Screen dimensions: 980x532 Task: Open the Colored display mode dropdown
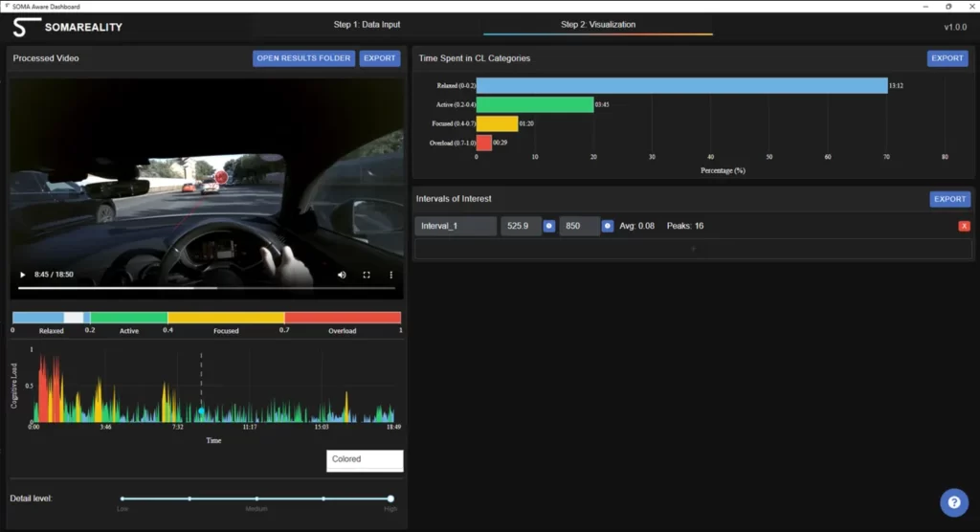(x=365, y=460)
